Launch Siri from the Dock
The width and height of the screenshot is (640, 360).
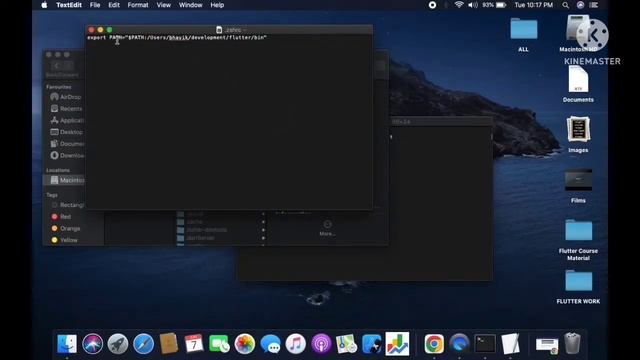pyautogui.click(x=93, y=344)
